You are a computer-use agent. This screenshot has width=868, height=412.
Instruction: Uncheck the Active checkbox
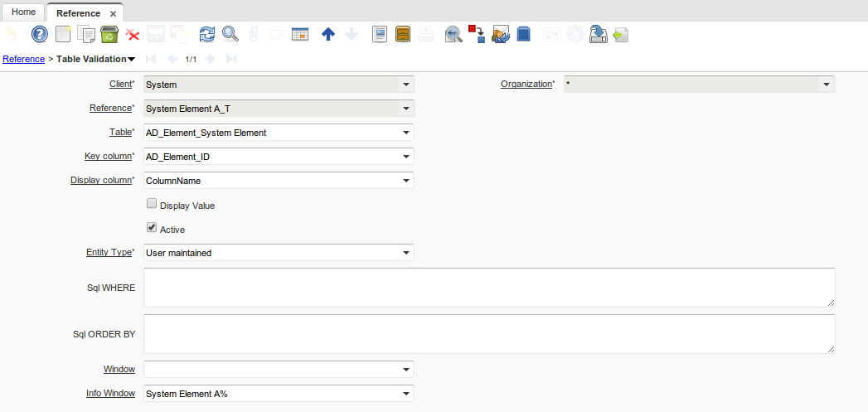(x=151, y=228)
